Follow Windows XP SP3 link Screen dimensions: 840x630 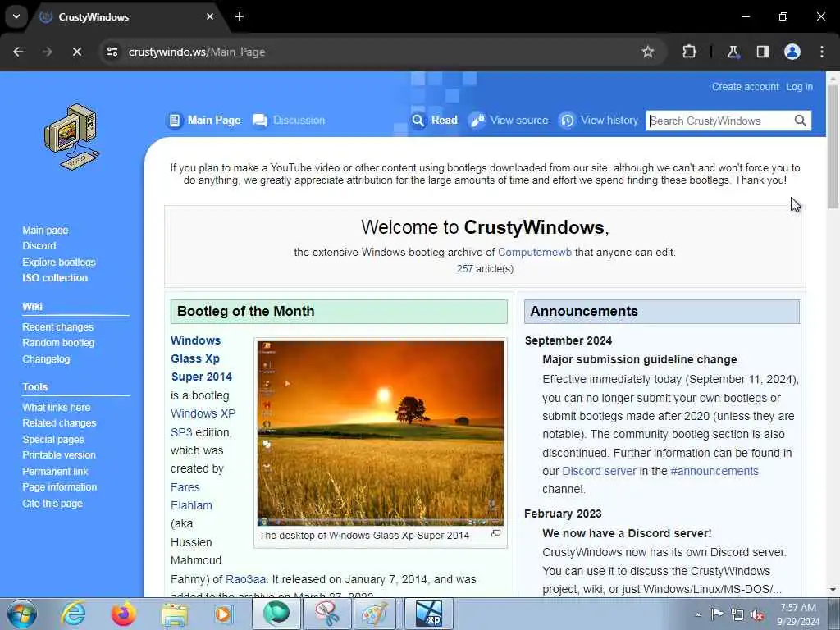203,422
